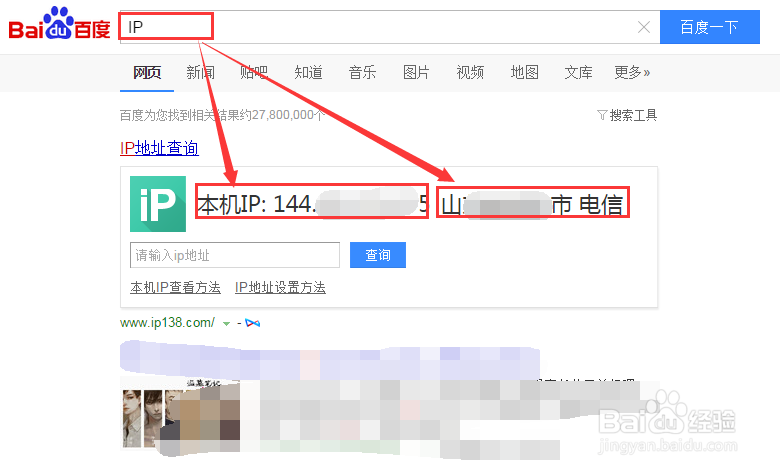Open the 音乐 tab
The height and width of the screenshot is (473, 780).
[x=362, y=73]
